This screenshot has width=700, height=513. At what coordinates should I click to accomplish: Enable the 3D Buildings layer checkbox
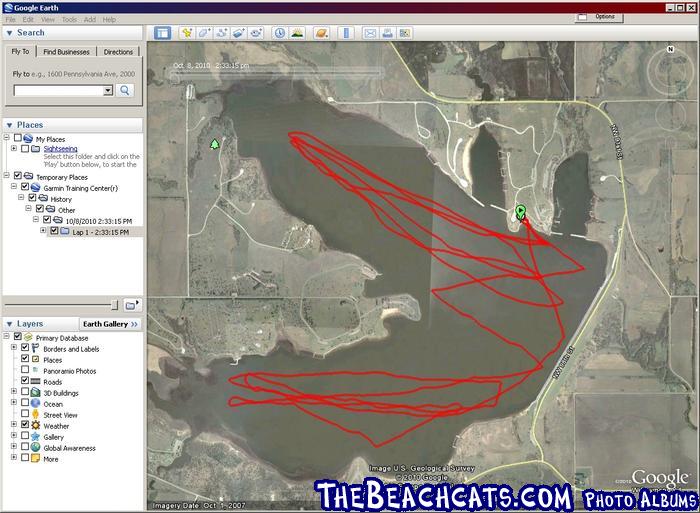(x=25, y=392)
